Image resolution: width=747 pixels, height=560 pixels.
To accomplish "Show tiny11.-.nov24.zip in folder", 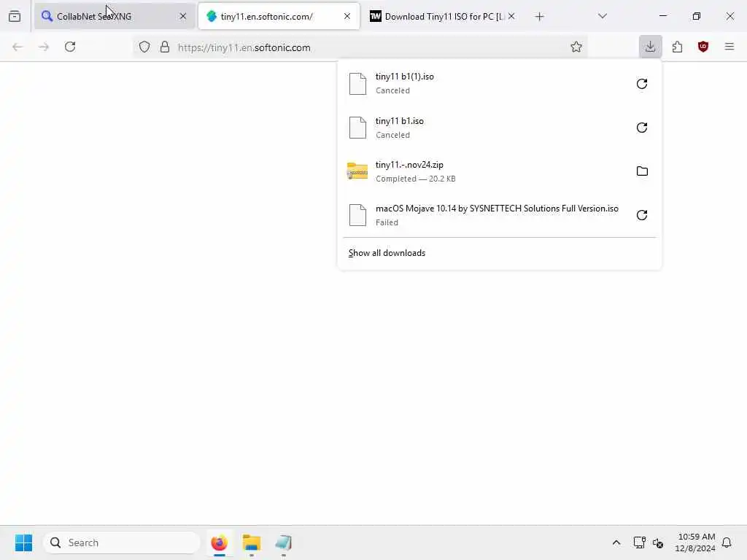I will (x=642, y=171).
